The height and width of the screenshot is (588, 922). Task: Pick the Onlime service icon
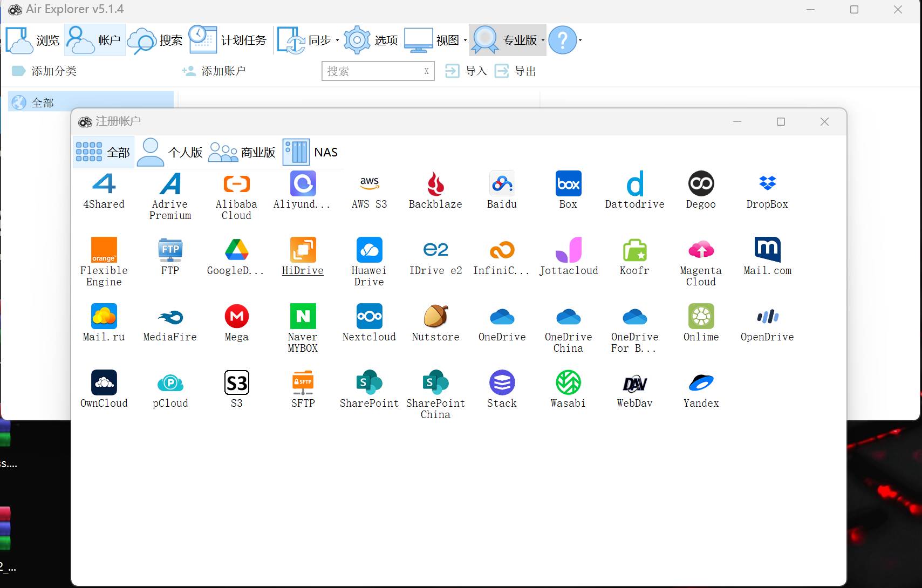(x=701, y=317)
